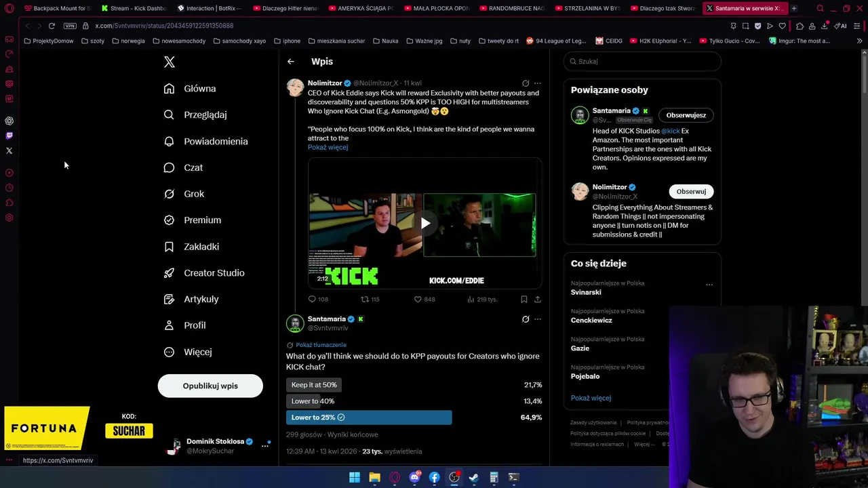Viewport: 868px width, 488px height.
Task: Open Discord from taskbar
Action: pos(414,477)
